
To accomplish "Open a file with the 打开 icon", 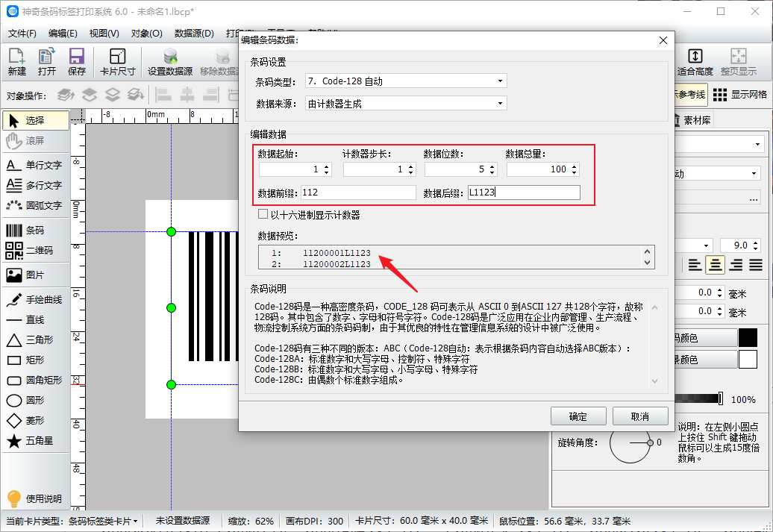I will point(47,62).
